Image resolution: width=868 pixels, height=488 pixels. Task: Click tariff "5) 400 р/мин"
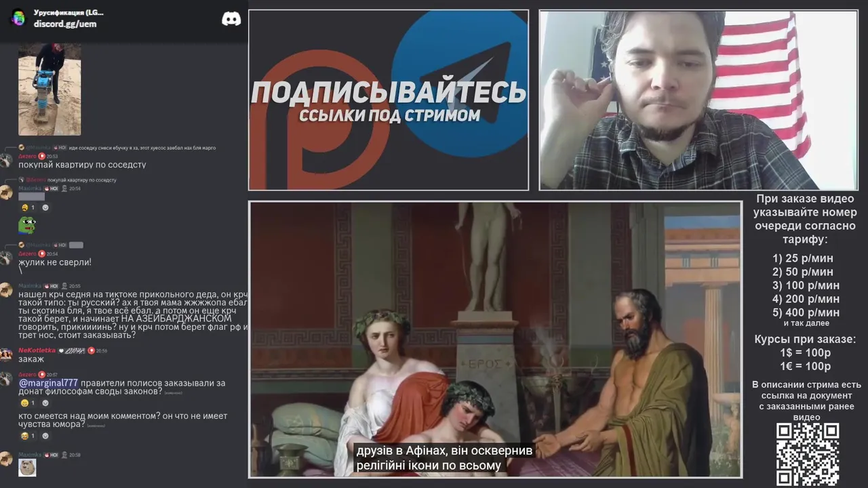pos(806,312)
